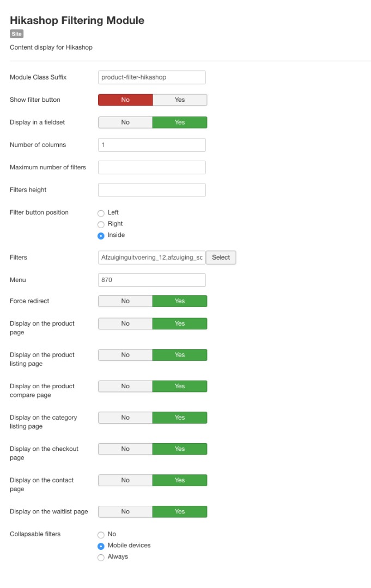The image size is (371, 588).
Task: Click the Select button next to Filters
Action: [221, 258]
